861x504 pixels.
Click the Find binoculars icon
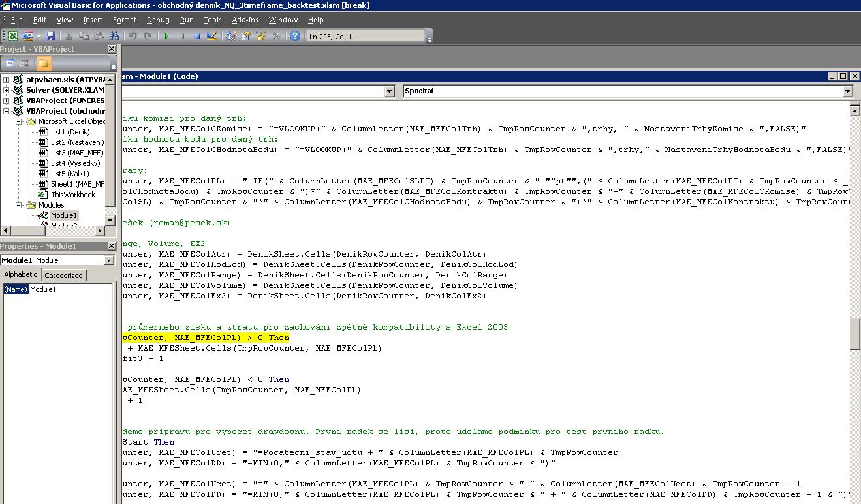click(115, 37)
